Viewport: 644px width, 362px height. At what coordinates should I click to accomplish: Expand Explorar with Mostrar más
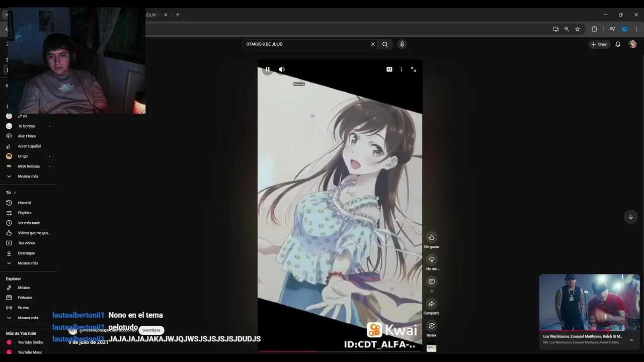pyautogui.click(x=28, y=318)
